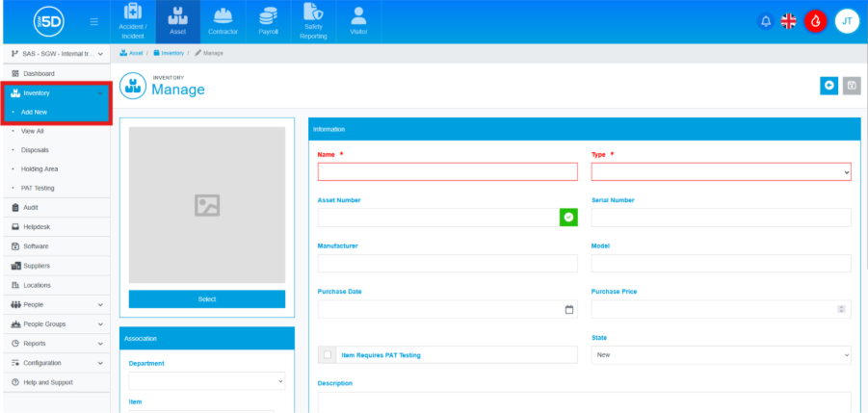Viewport: 868px width, 413px height.
Task: Click the Purchase Price stepper arrows
Action: pos(841,309)
